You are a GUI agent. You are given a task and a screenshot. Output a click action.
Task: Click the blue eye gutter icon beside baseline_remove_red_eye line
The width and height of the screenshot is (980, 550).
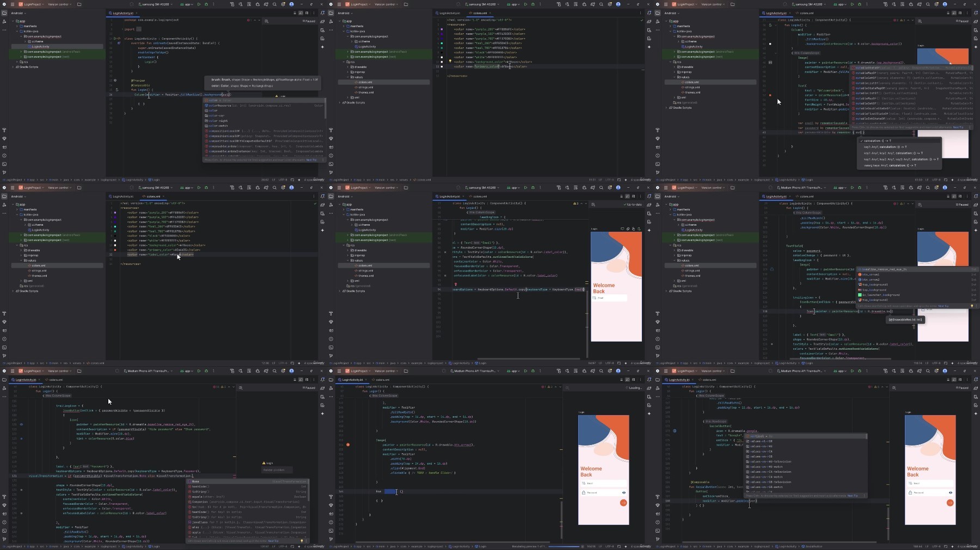[21, 424]
